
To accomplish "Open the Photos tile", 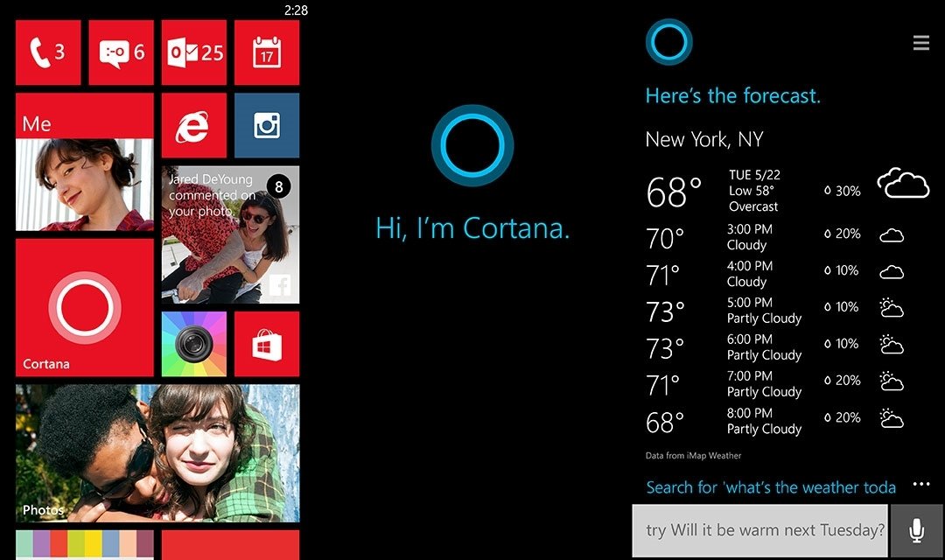I will [x=157, y=453].
